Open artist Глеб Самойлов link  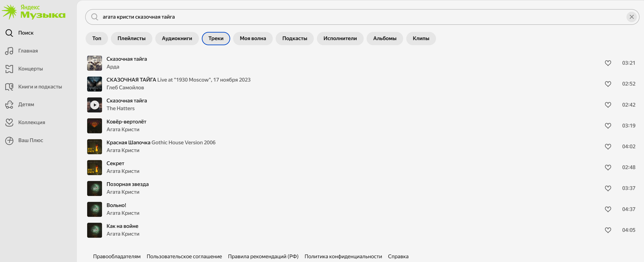pyautogui.click(x=125, y=88)
